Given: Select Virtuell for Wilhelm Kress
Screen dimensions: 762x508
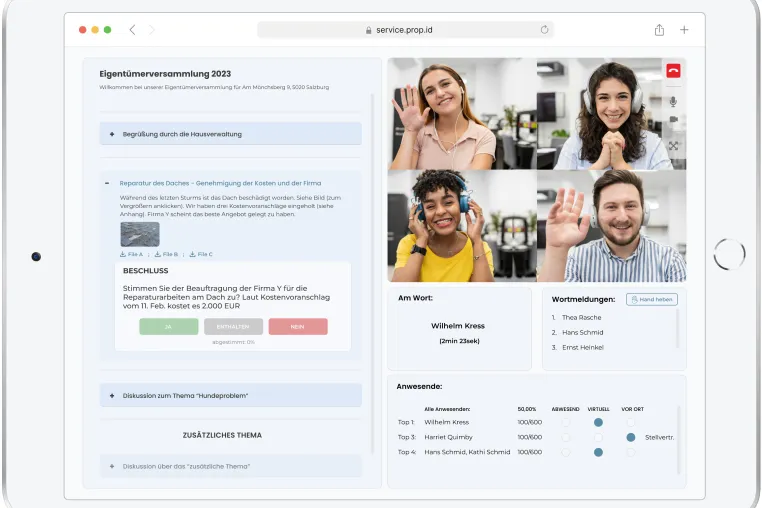Looking at the screenshot, I should coord(598,422).
